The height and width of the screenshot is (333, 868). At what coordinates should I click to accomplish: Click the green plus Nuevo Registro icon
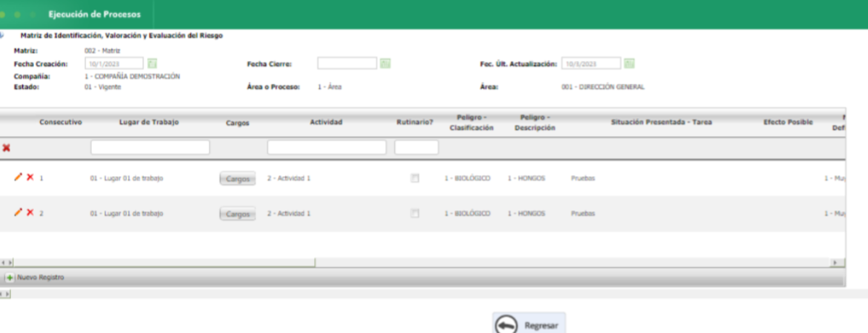click(10, 277)
